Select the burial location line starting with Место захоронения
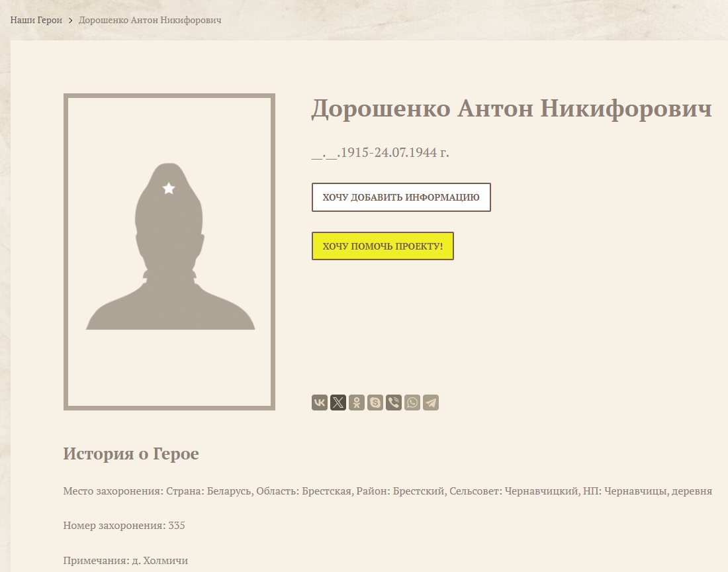The height and width of the screenshot is (572, 728). 387,491
